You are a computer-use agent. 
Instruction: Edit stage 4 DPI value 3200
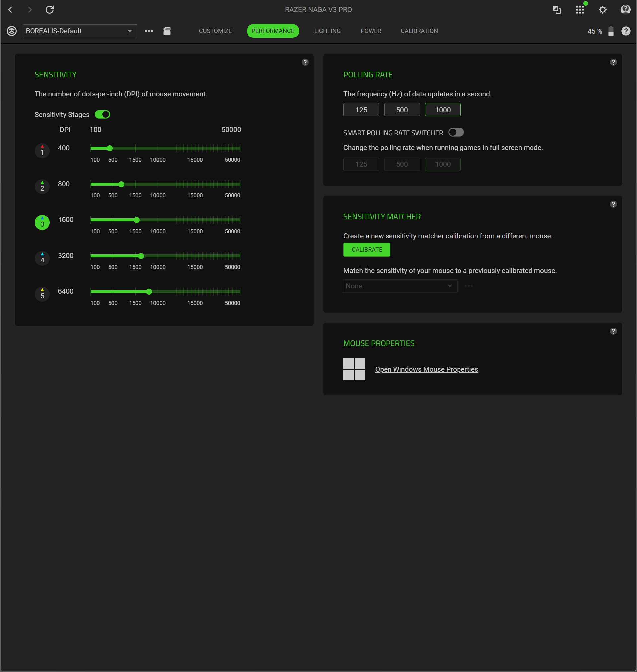(x=66, y=255)
